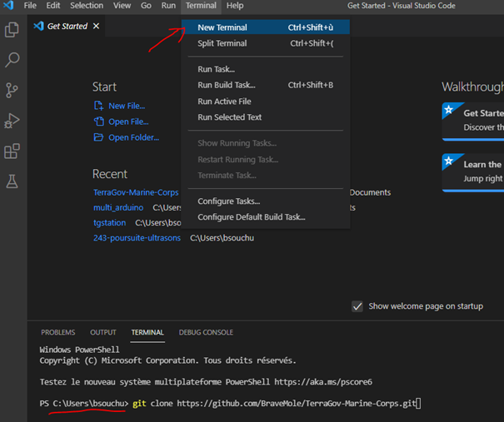This screenshot has width=504, height=422.
Task: Open recent tgstation project
Action: click(110, 222)
